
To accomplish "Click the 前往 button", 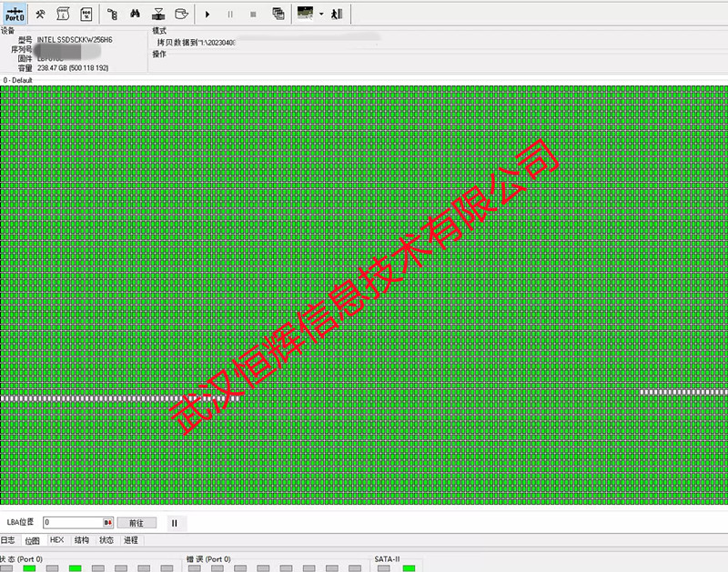I will [136, 523].
